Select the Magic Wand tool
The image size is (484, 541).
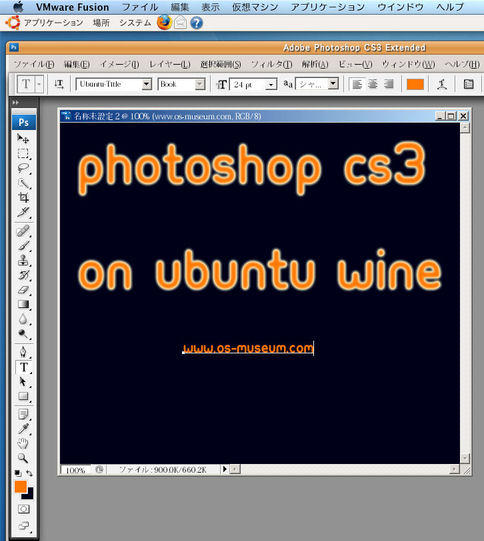click(23, 183)
